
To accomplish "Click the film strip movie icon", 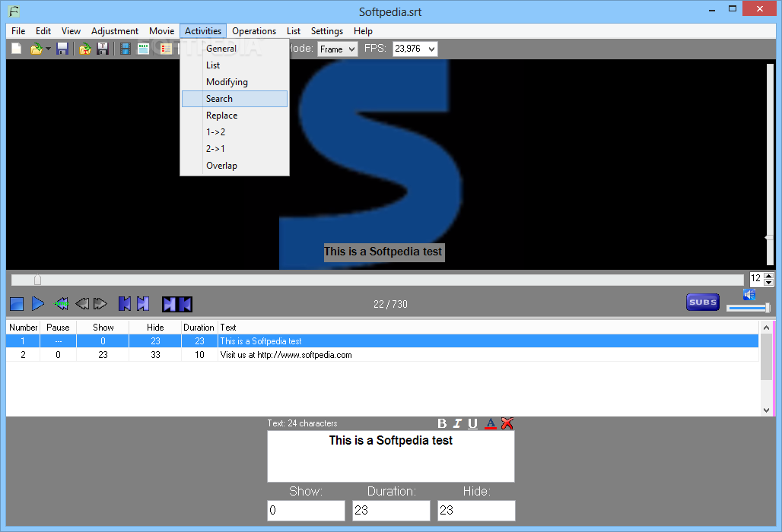I will click(x=126, y=49).
